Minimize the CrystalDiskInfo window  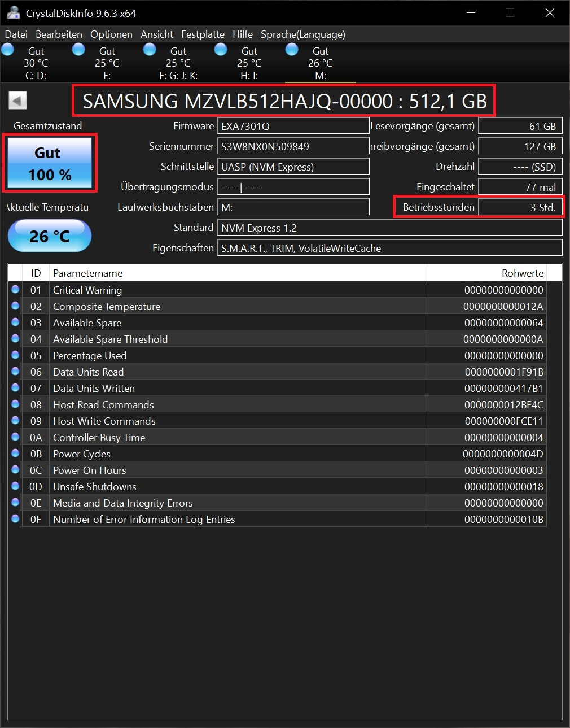click(470, 13)
